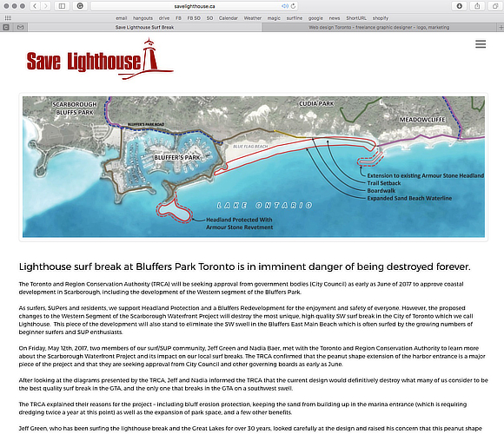
Task: Open the shopify bookmark
Action: click(x=381, y=18)
